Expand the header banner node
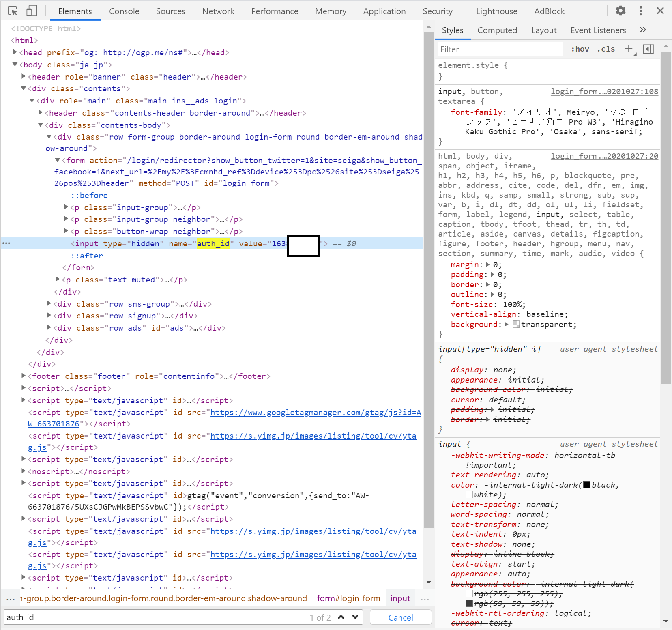The height and width of the screenshot is (630, 672). (24, 76)
